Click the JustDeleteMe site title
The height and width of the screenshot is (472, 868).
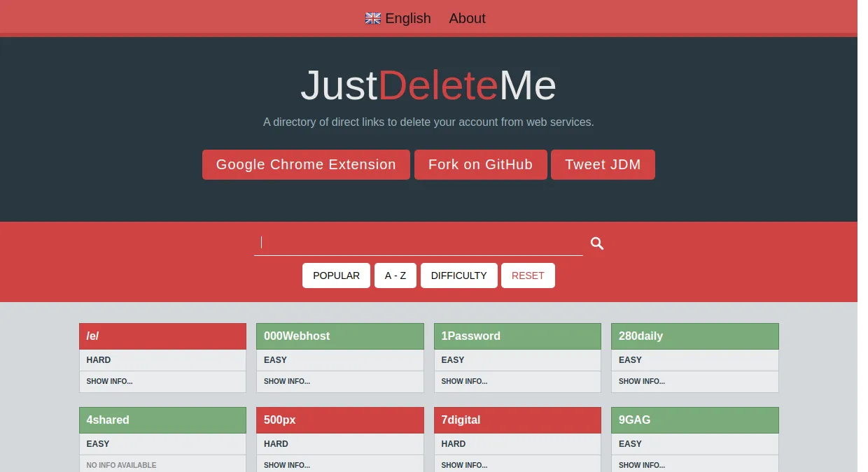428,85
